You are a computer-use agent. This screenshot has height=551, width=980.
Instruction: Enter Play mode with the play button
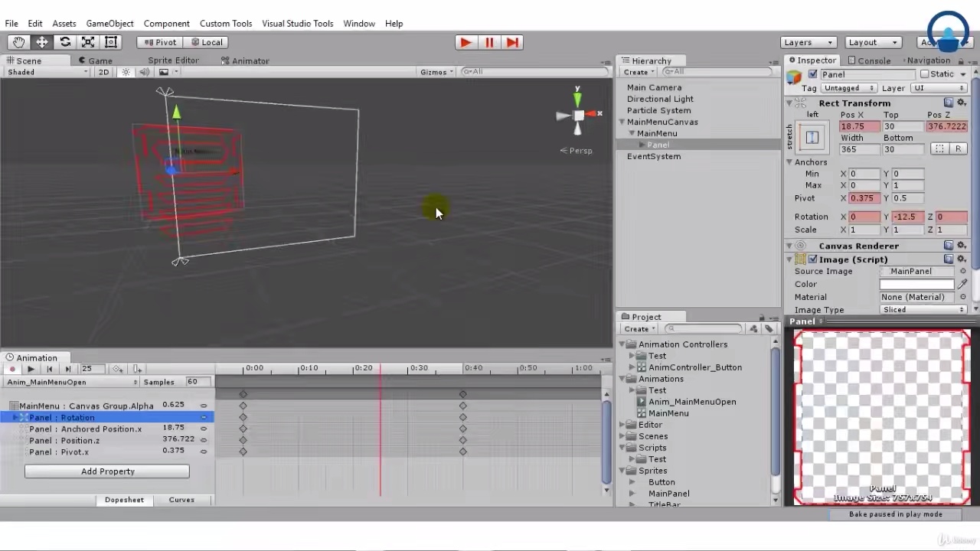click(465, 42)
